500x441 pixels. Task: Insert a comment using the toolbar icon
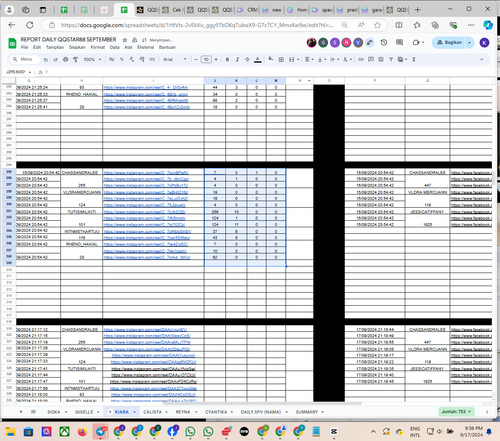click(371, 60)
